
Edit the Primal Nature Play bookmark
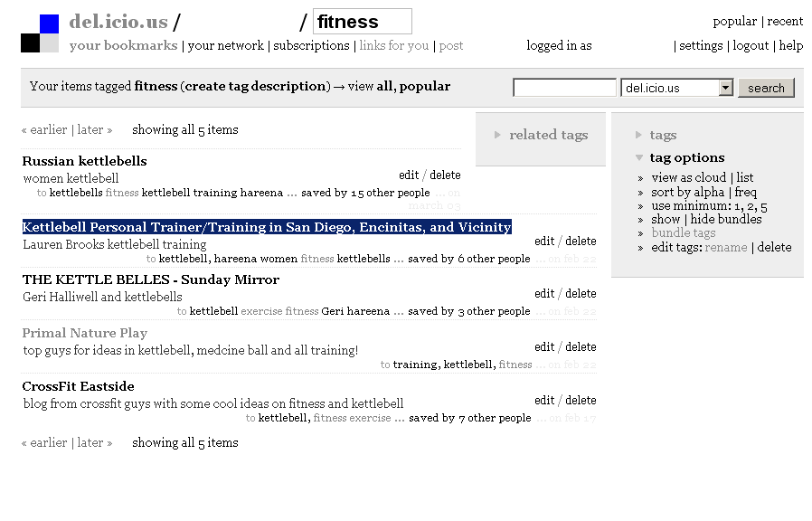[x=544, y=347]
